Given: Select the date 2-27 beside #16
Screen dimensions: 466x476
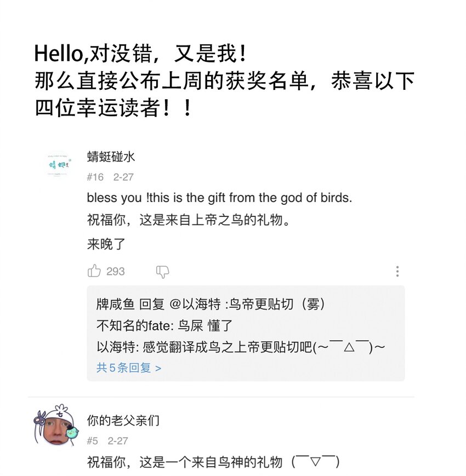Looking at the screenshot, I should coord(123,177).
